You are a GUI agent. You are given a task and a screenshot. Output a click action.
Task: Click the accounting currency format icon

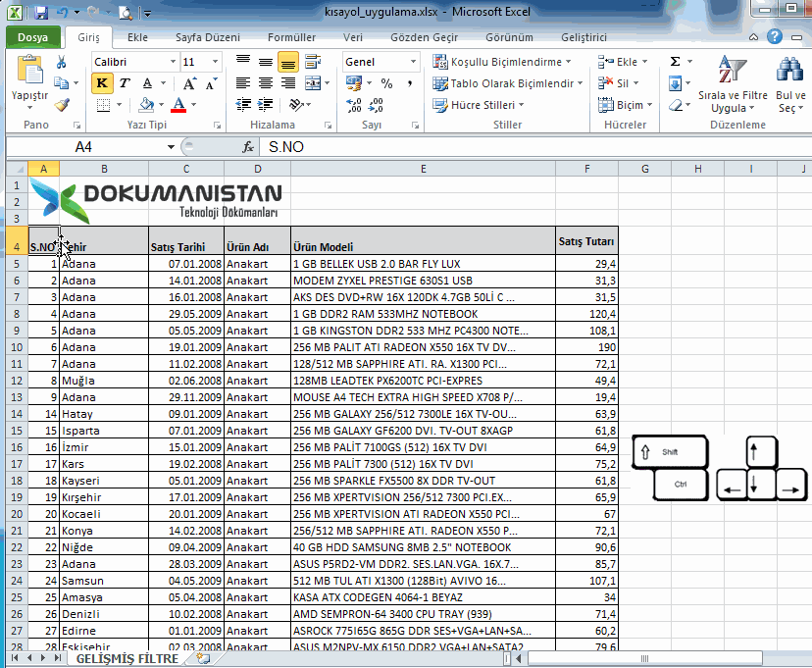[354, 82]
